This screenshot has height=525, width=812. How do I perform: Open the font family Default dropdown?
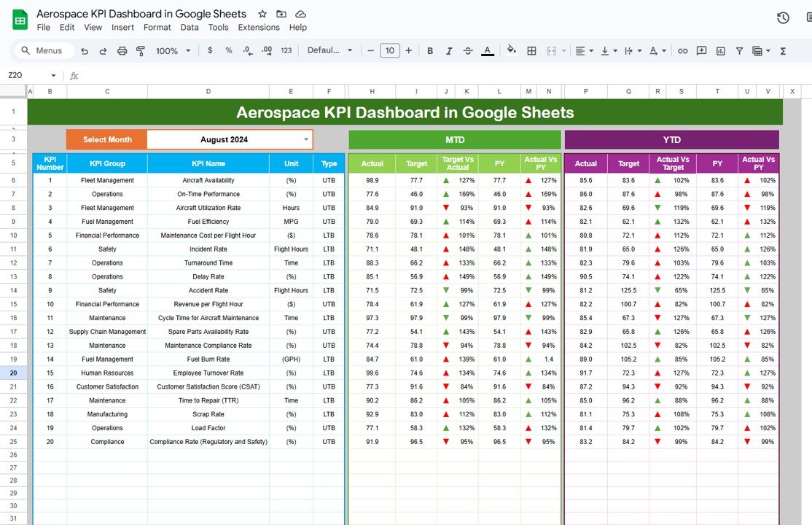[330, 50]
